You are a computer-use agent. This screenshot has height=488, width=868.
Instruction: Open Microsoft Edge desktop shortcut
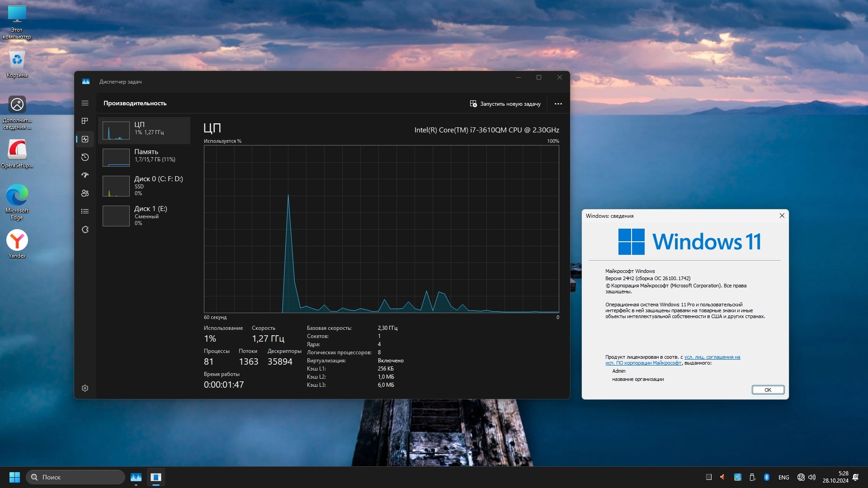point(17,201)
